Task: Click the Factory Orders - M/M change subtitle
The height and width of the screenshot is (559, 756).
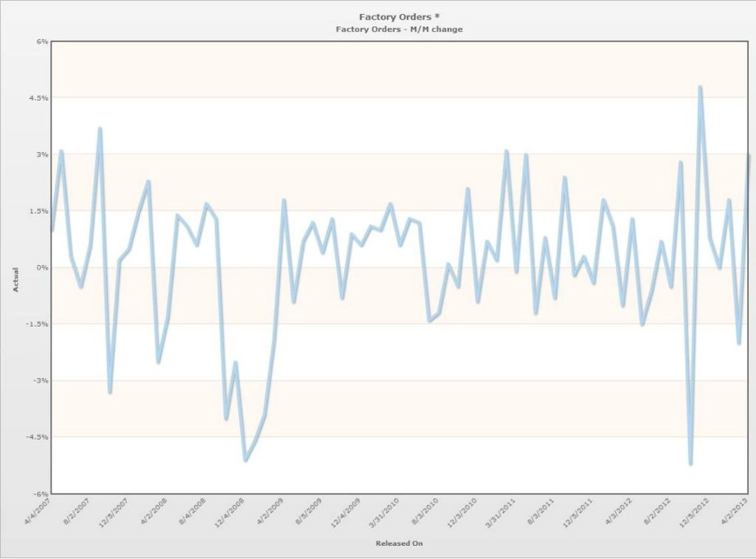Action: [x=399, y=29]
